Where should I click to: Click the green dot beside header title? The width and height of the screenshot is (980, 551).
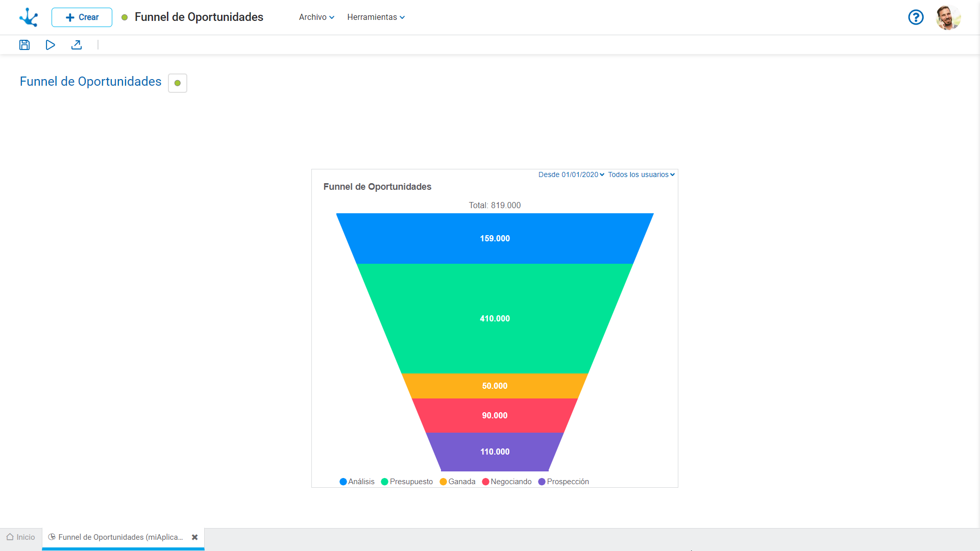pos(125,17)
